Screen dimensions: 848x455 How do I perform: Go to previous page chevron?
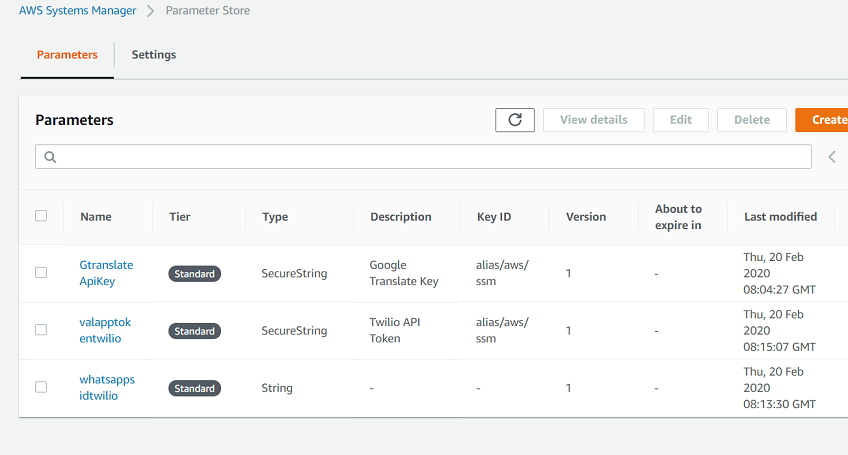(x=832, y=157)
